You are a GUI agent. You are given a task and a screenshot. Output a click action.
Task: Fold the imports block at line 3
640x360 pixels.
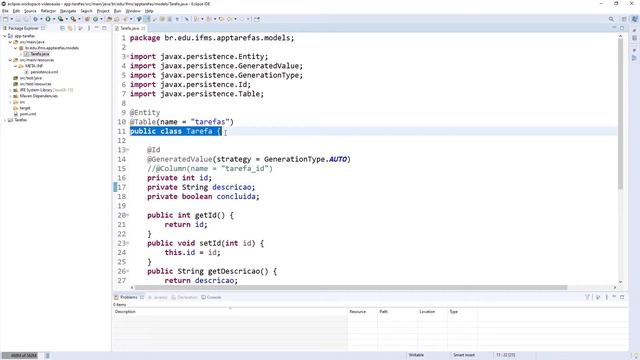[x=127, y=56]
